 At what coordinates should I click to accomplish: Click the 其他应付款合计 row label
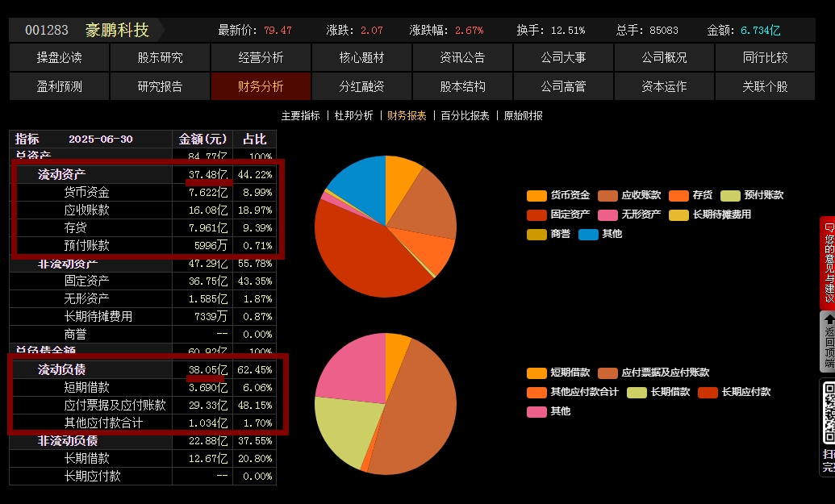tap(103, 423)
